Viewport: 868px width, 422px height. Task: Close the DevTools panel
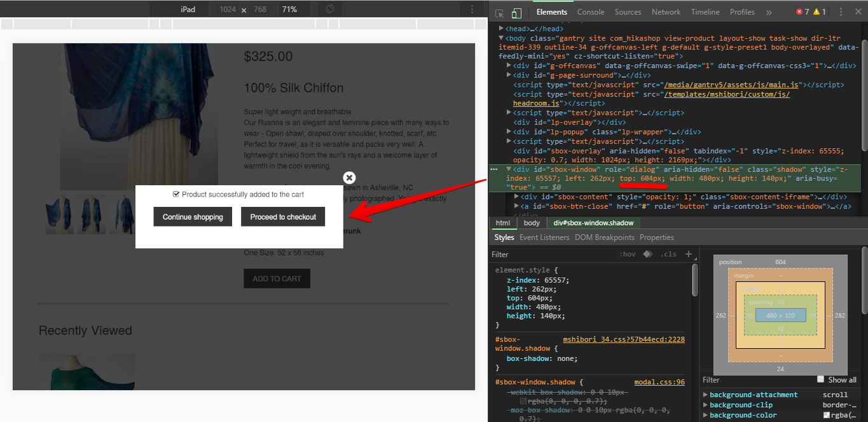click(x=858, y=12)
